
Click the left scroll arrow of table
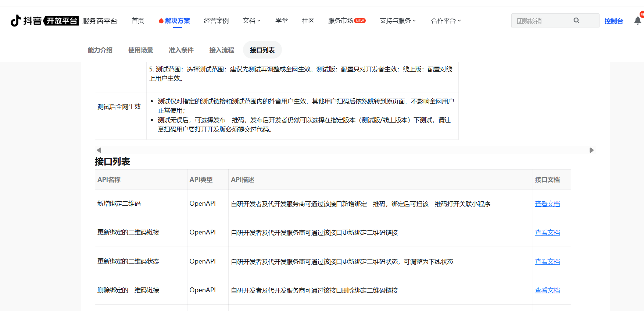click(x=99, y=150)
